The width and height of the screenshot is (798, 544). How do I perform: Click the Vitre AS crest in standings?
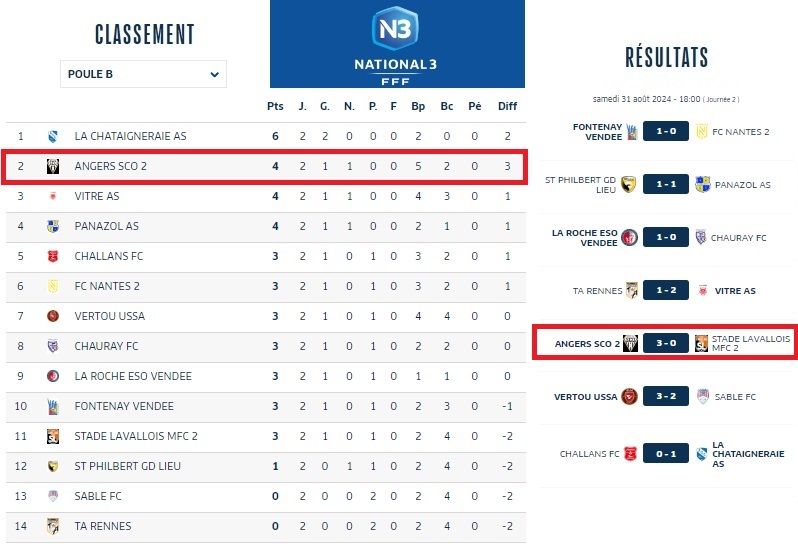(x=53, y=196)
